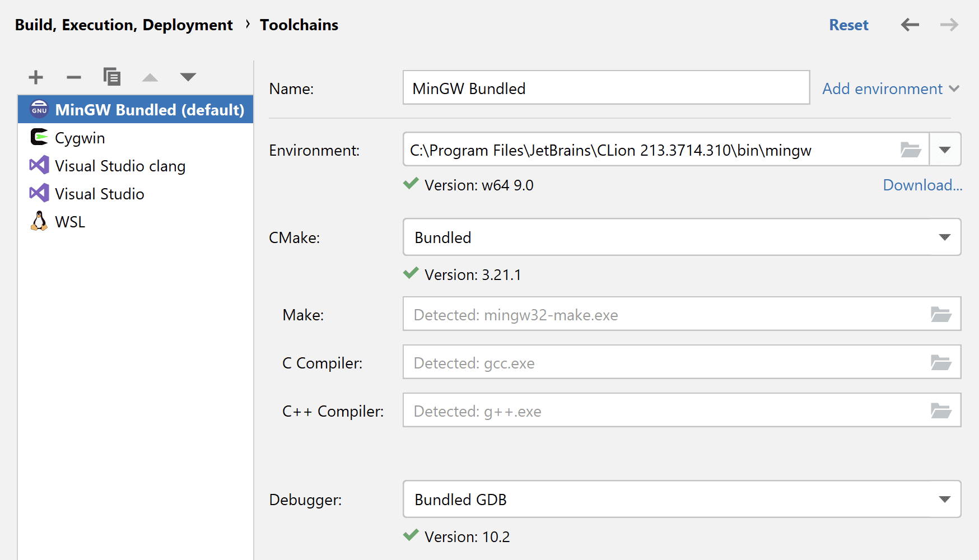Click the Version: w64 9.0 text
979x560 pixels.
(x=479, y=185)
